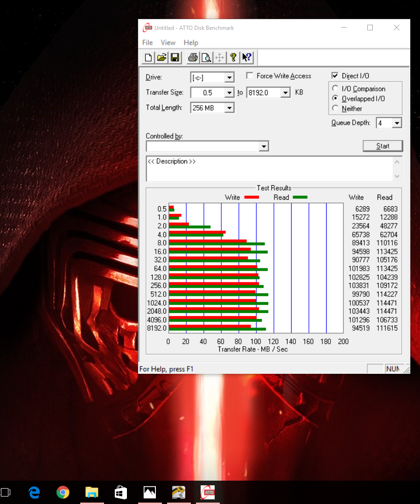Open the File menu
Screen dimensions: 420x504
[x=147, y=42]
